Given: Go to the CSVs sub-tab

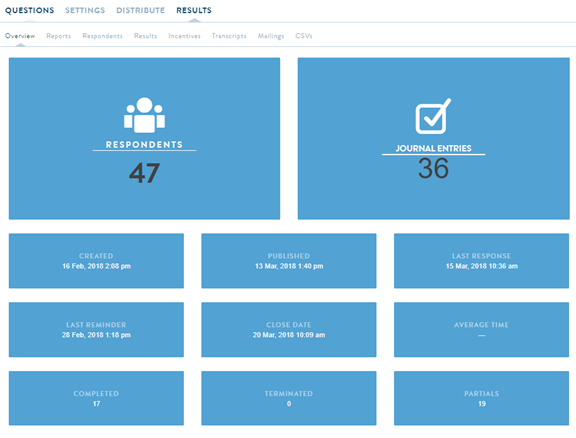Looking at the screenshot, I should pyautogui.click(x=304, y=36).
